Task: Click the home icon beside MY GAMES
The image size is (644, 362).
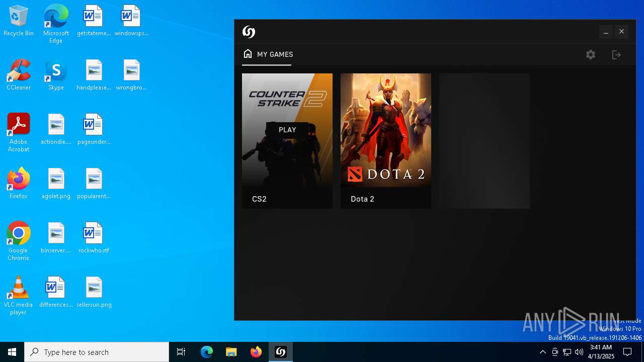Action: 248,54
